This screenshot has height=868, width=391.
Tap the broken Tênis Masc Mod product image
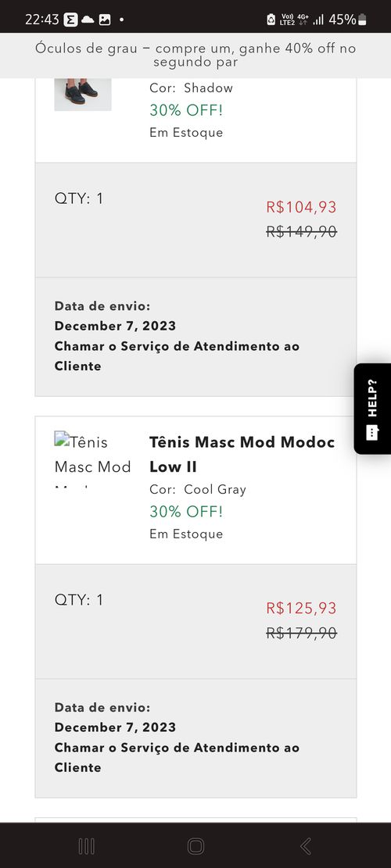click(92, 461)
